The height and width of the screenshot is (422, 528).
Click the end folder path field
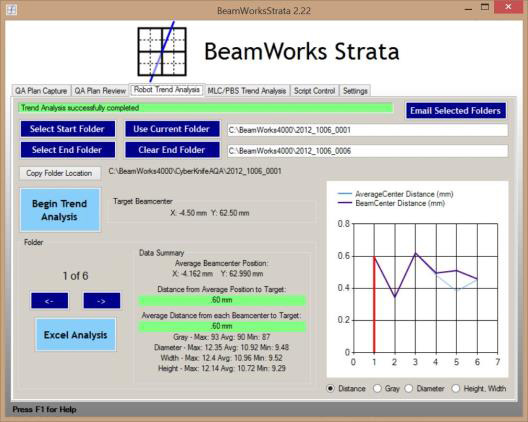367,151
